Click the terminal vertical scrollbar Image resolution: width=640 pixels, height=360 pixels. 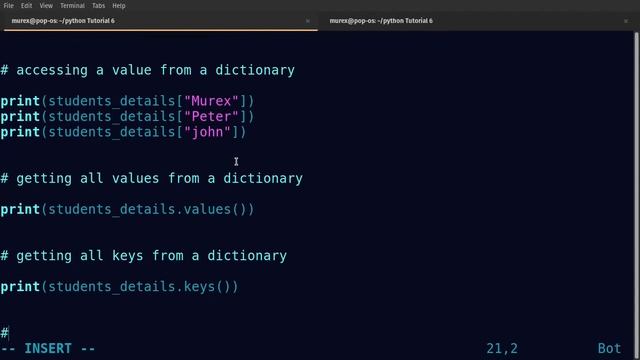pyautogui.click(x=636, y=195)
